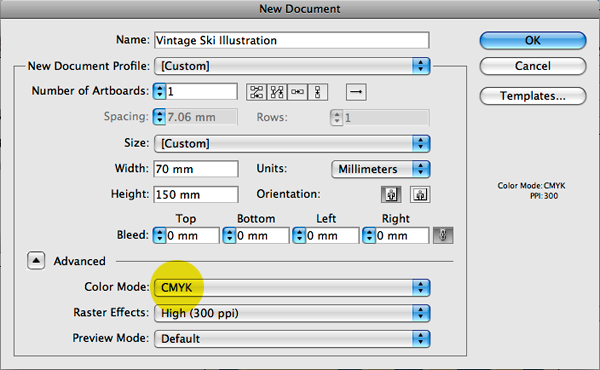Confirm with the OK button
This screenshot has width=600, height=370.
coord(533,41)
